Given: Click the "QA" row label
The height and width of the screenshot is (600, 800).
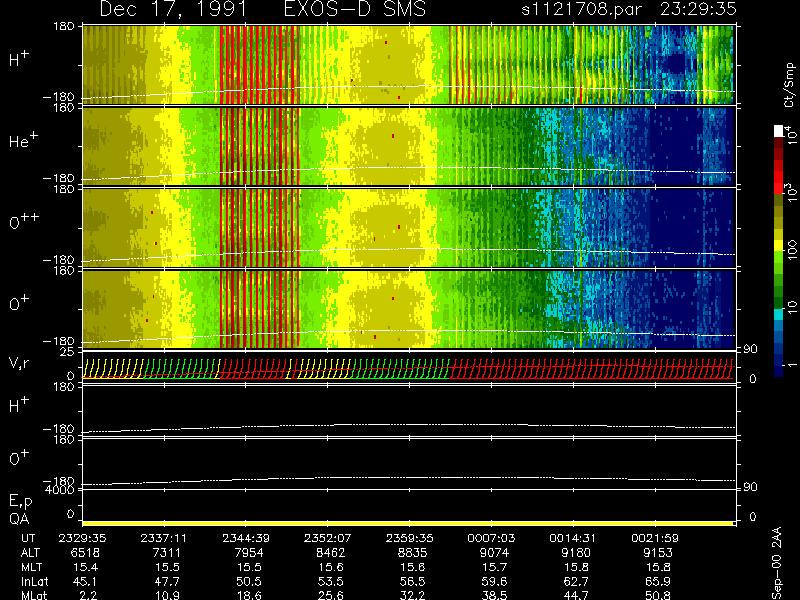Looking at the screenshot, I should click(19, 519).
